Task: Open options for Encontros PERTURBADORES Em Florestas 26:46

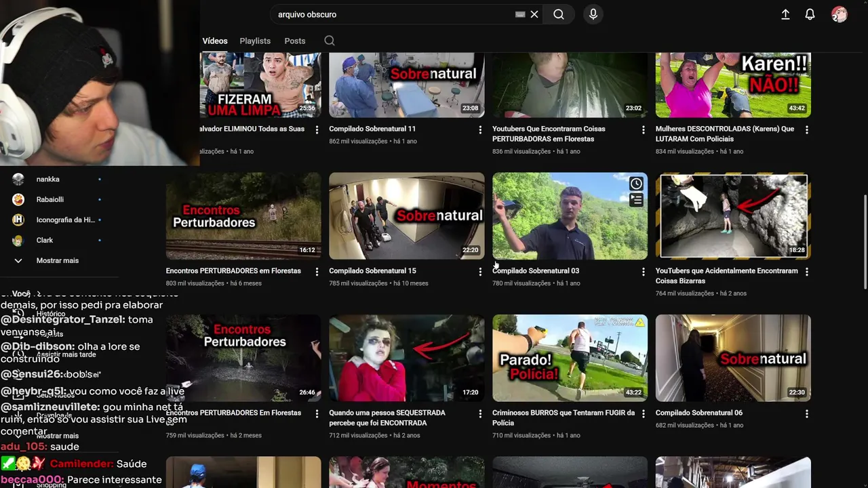Action: [x=317, y=413]
